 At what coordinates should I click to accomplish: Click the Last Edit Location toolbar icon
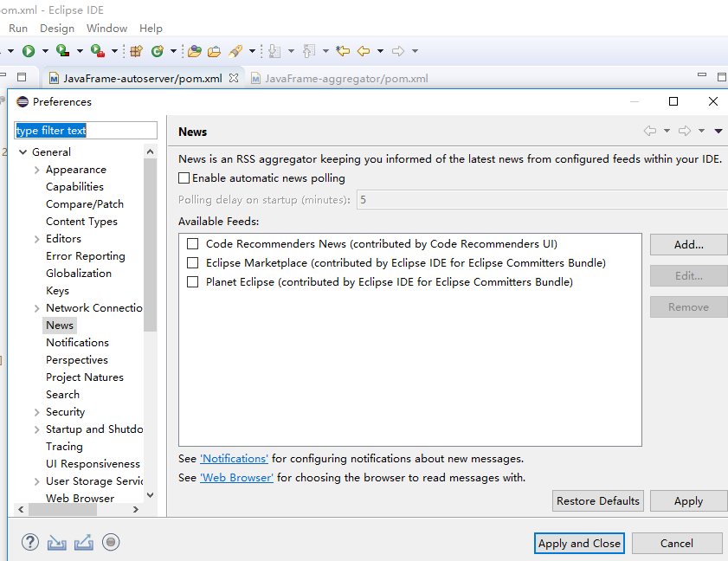[343, 50]
